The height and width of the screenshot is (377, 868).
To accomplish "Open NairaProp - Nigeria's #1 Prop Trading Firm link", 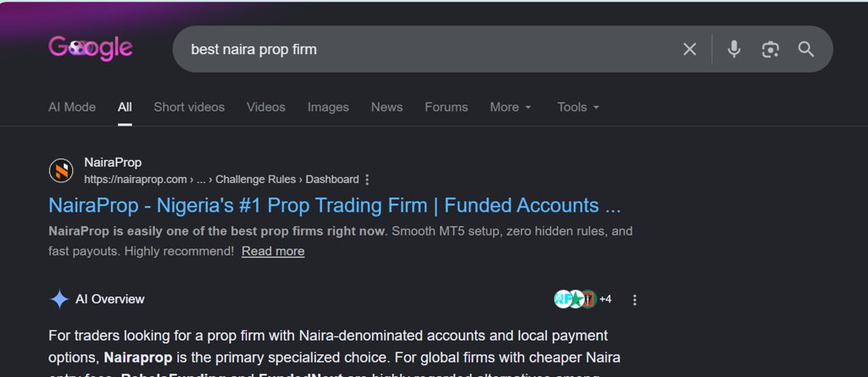I will pyautogui.click(x=335, y=205).
